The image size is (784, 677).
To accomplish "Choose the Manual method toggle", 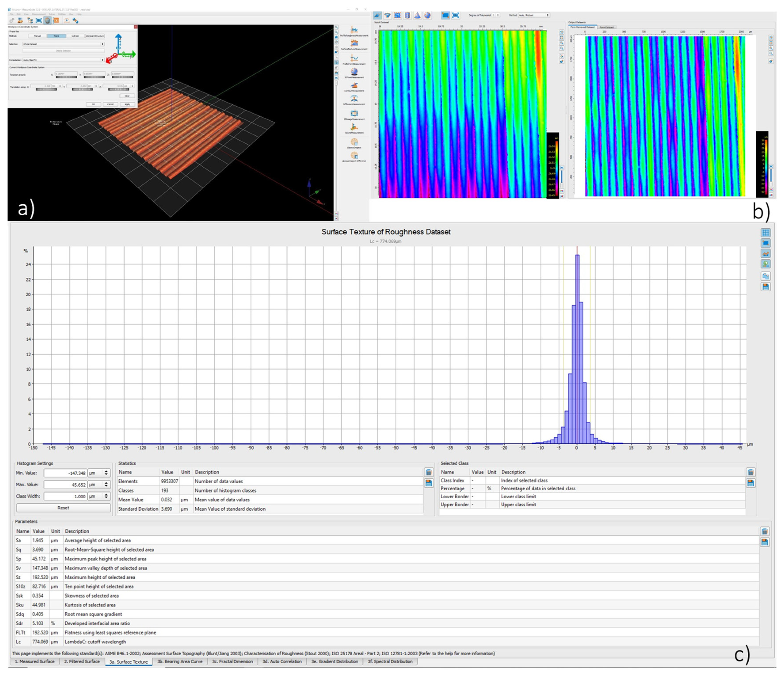I will pos(38,36).
